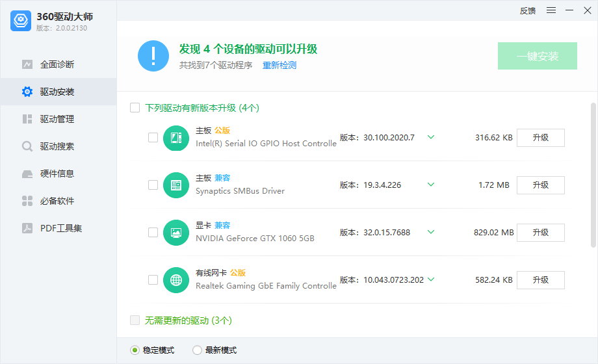Click the 1.72 MB size text
The height and width of the screenshot is (364, 598).
tap(494, 185)
